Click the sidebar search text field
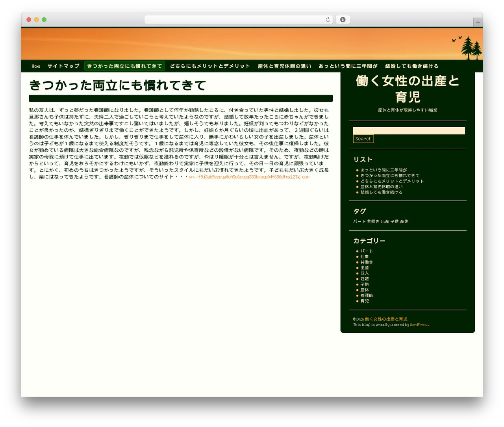 (x=409, y=131)
